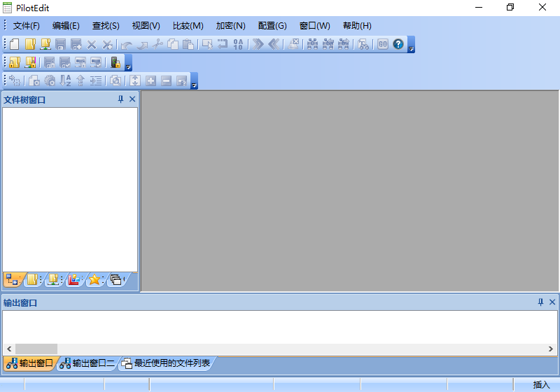Click the undo arrow icon
The height and width of the screenshot is (392, 560).
tap(127, 45)
